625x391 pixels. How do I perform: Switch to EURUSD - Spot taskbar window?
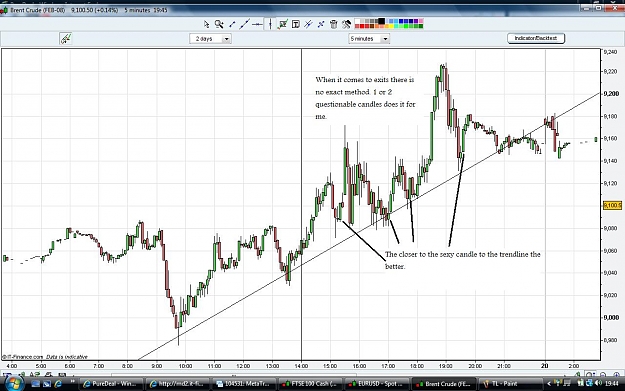click(376, 384)
